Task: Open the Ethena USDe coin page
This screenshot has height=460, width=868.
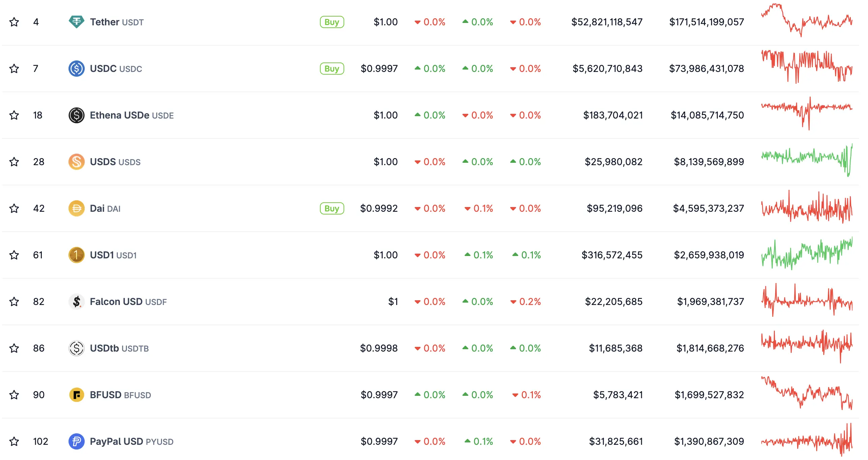Action: 120,115
